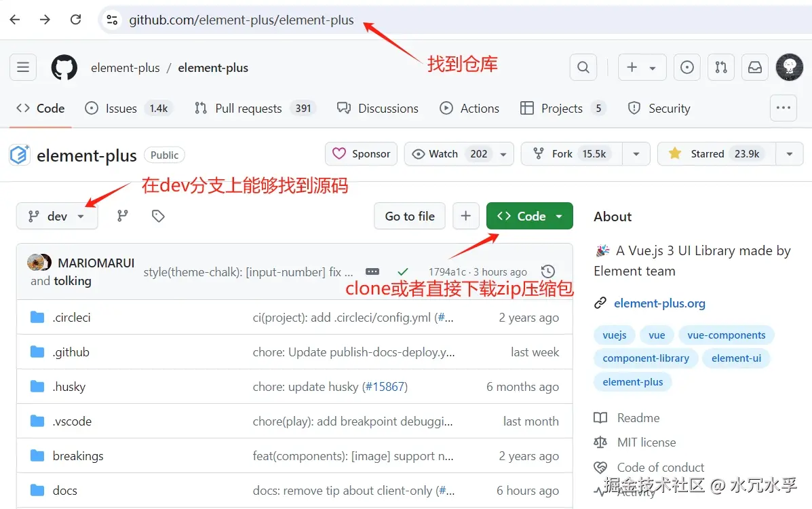812x509 pixels.
Task: Open the .husky folder icon
Action: click(x=37, y=386)
